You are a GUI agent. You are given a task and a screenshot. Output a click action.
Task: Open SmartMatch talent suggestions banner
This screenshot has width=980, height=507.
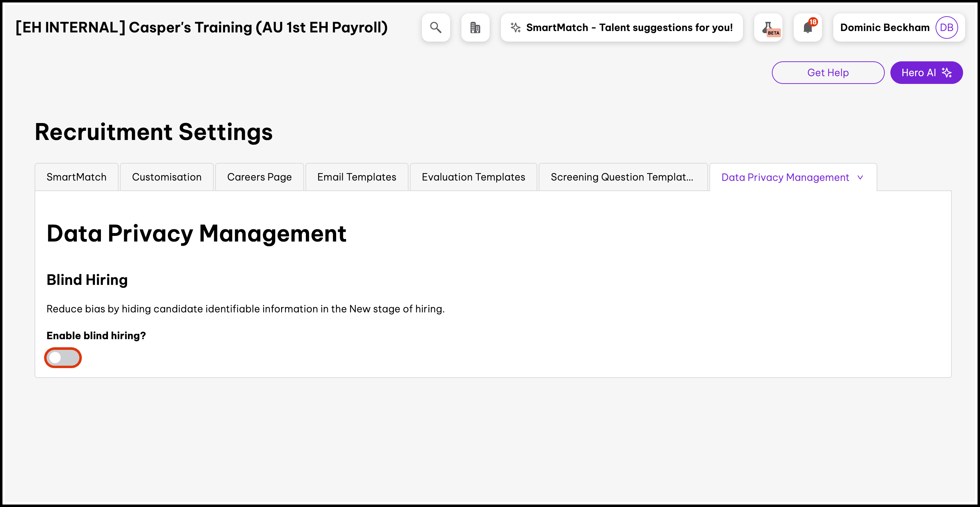(x=629, y=28)
